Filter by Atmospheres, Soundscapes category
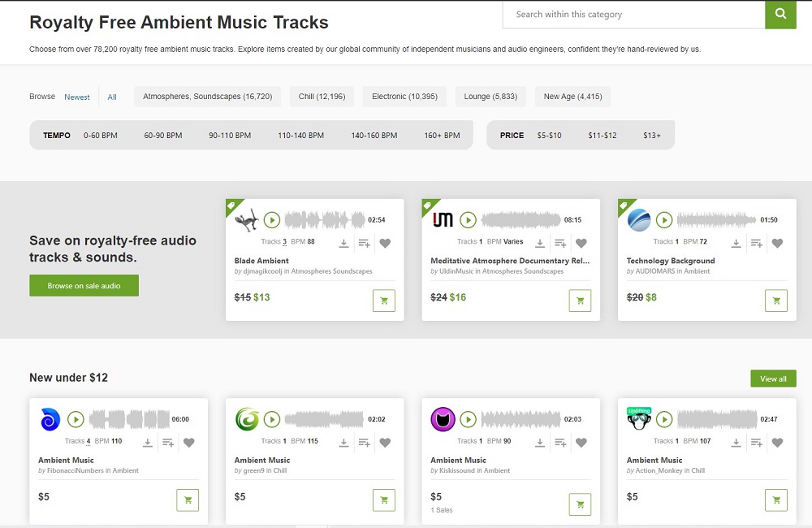The height and width of the screenshot is (528, 812). (208, 97)
